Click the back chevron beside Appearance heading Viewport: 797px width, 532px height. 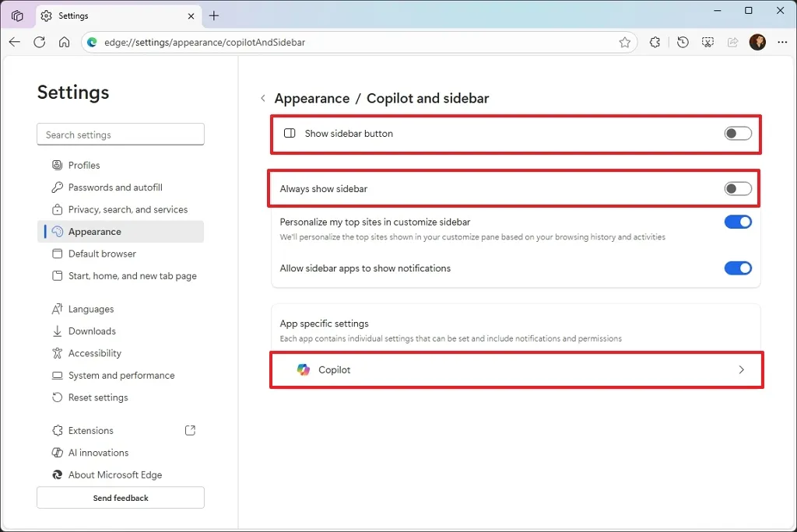tap(263, 99)
